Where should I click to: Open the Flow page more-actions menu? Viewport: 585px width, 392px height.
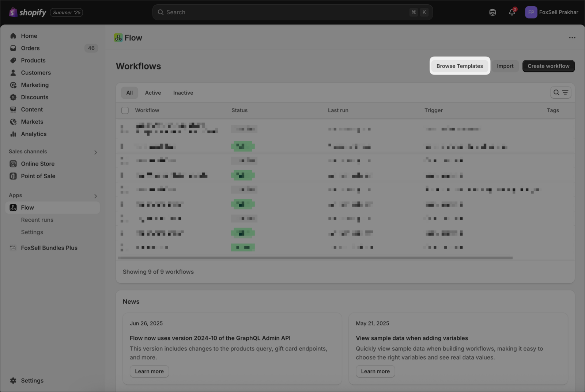[x=572, y=37]
